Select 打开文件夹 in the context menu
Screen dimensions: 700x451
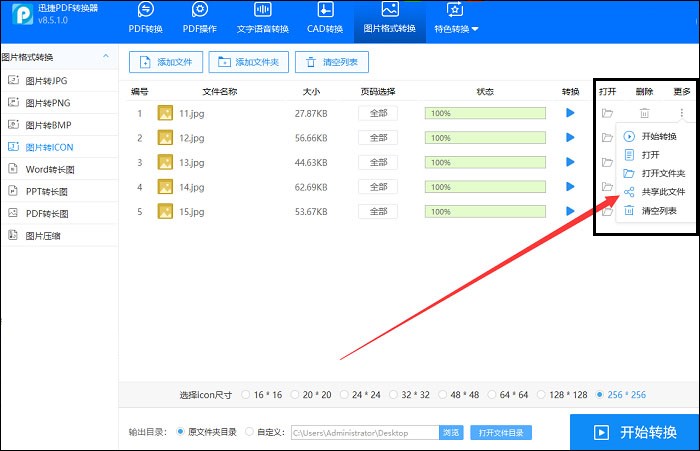coord(655,173)
